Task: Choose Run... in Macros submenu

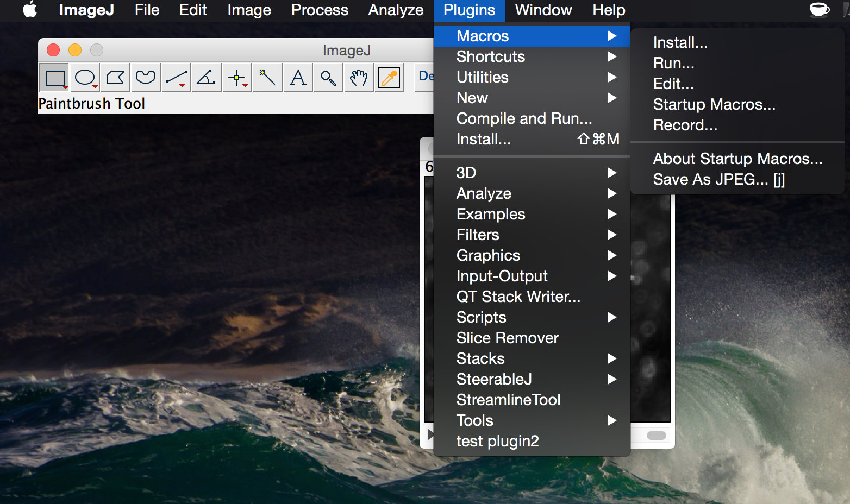Action: [x=737, y=63]
